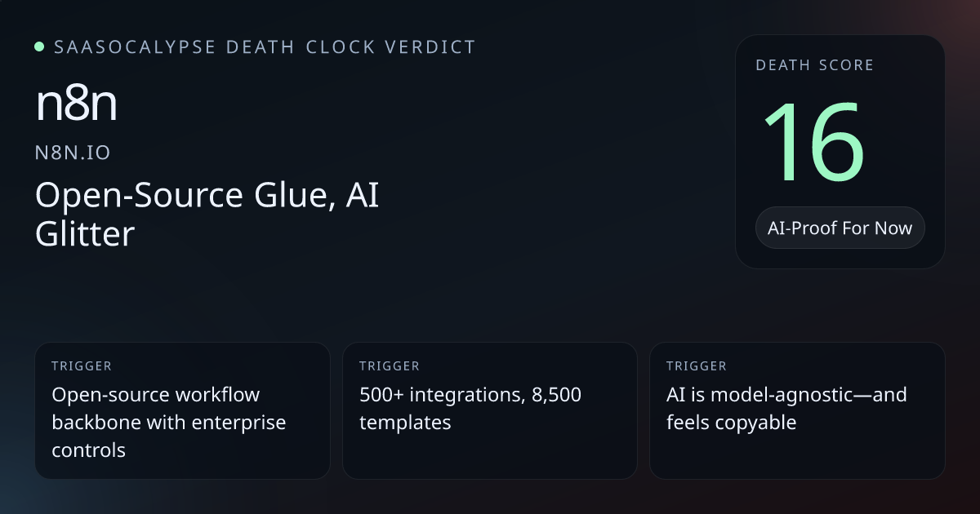Select the big green score number 16
This screenshot has height=514, width=980.
coord(814,143)
